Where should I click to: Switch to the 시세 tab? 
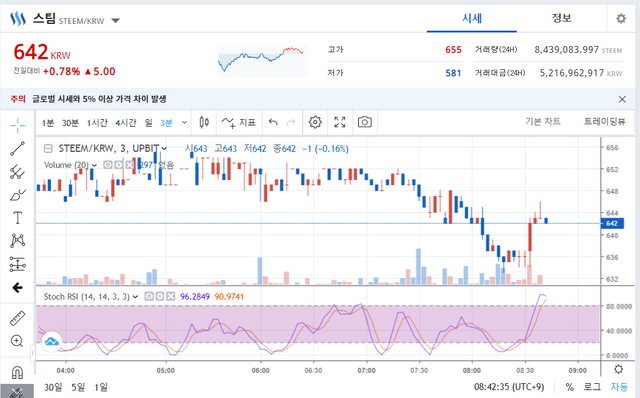click(472, 18)
